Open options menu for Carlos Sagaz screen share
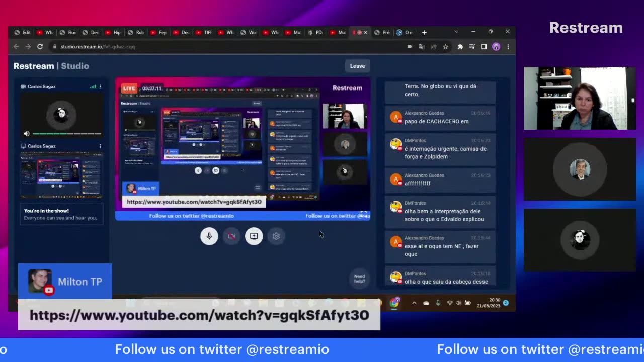 click(x=100, y=146)
